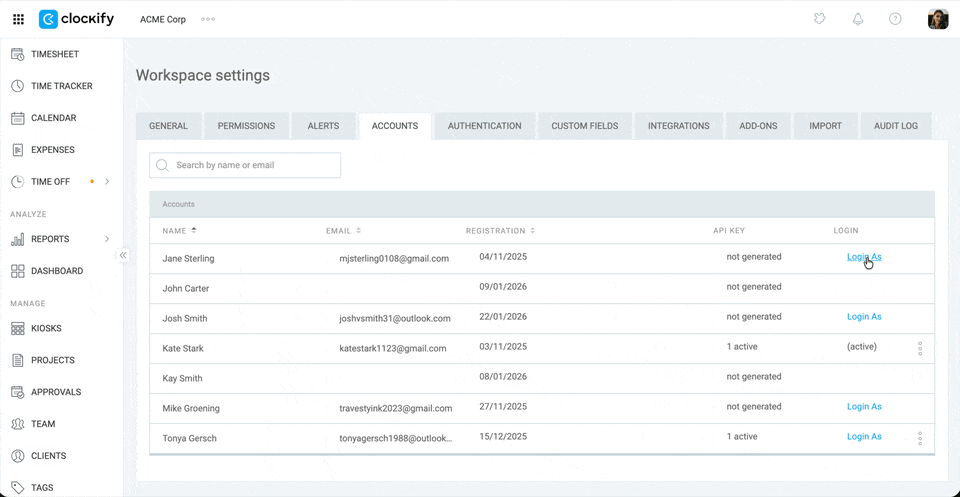Screen dimensions: 960x497
Task: Click the search by name or email field
Action: pos(245,165)
